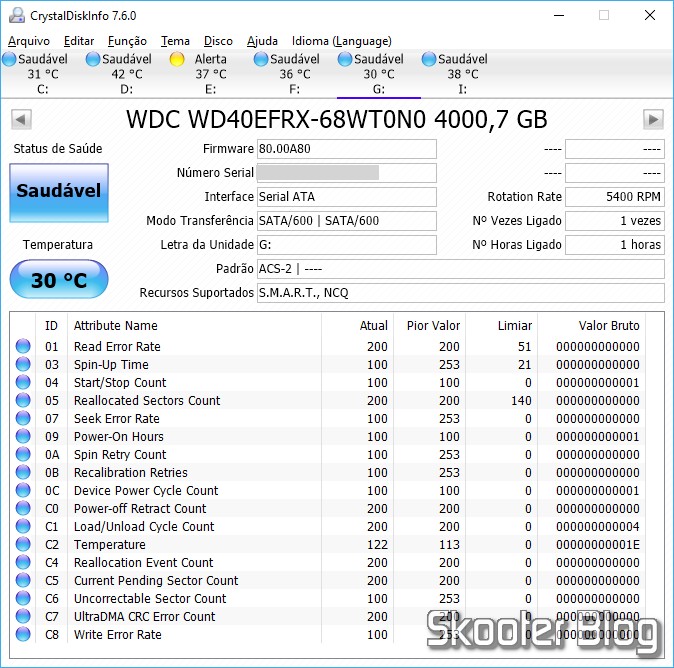This screenshot has height=668, width=674.
Task: Click the status orb of Read Error Rate row
Action: click(23, 346)
